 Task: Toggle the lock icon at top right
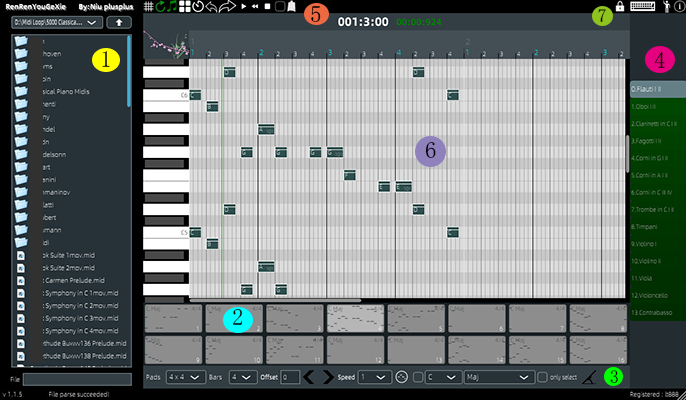(621, 7)
